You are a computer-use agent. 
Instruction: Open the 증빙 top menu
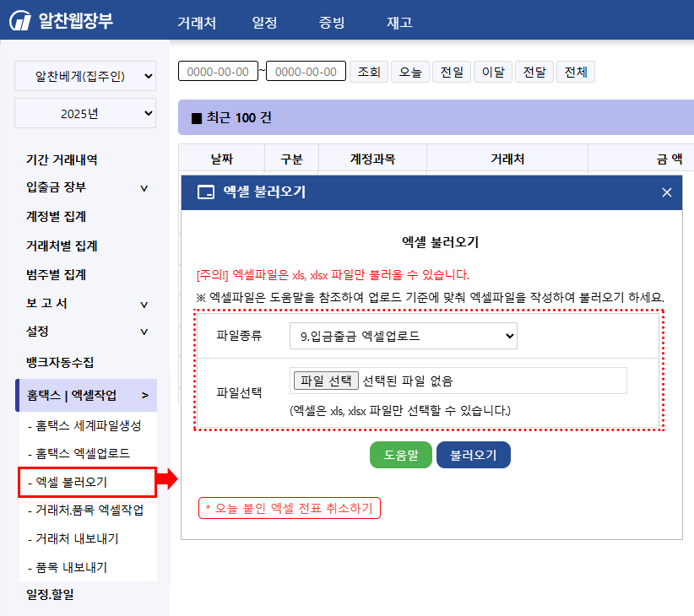pyautogui.click(x=332, y=23)
